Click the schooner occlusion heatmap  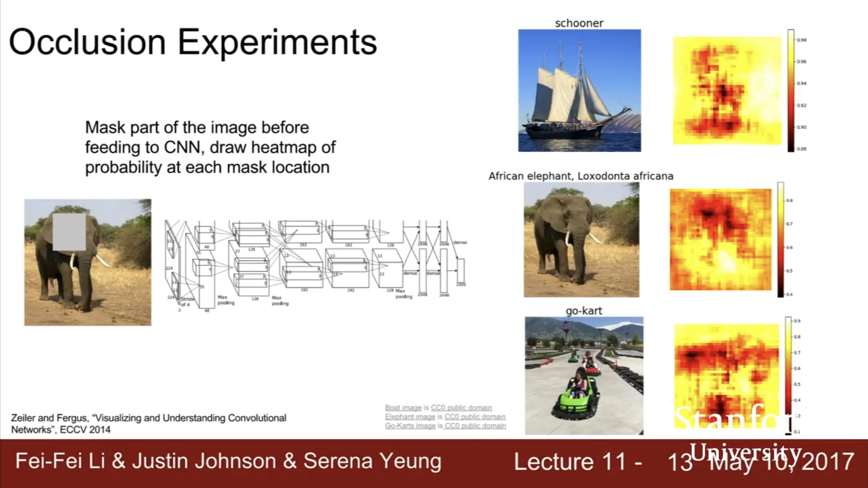pos(727,91)
